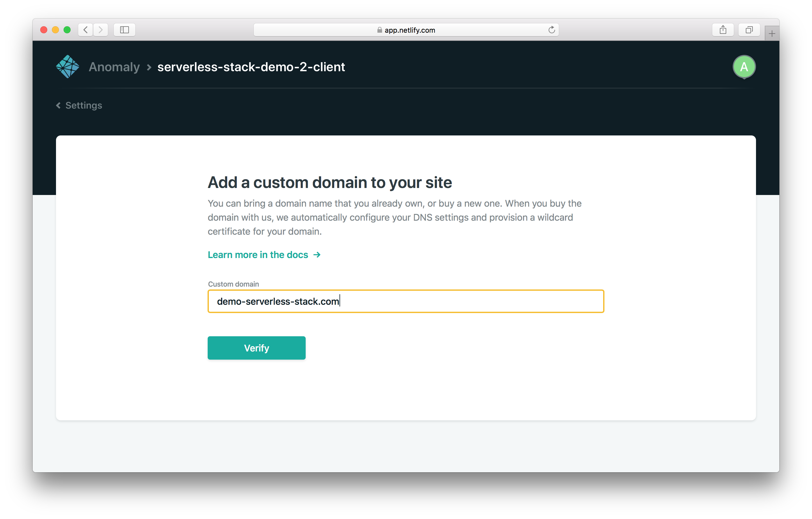This screenshot has height=519, width=812.
Task: Toggle the Safari sidebar button
Action: click(125, 30)
